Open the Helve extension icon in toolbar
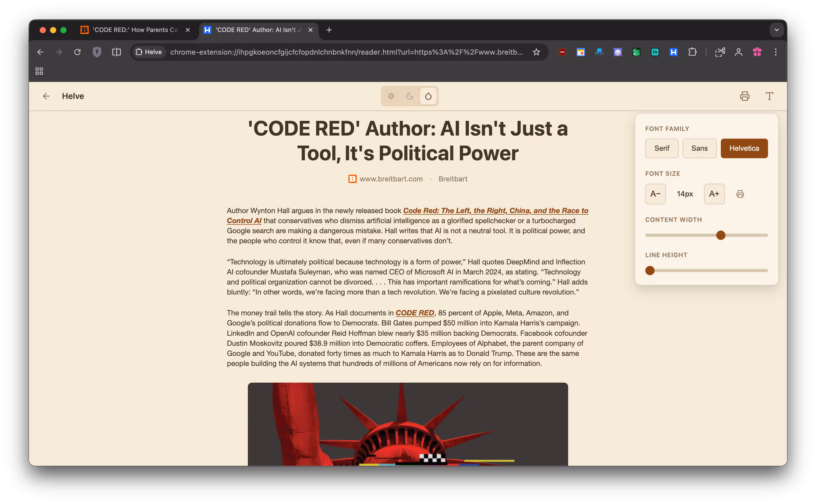Image resolution: width=816 pixels, height=504 pixels. pos(673,52)
